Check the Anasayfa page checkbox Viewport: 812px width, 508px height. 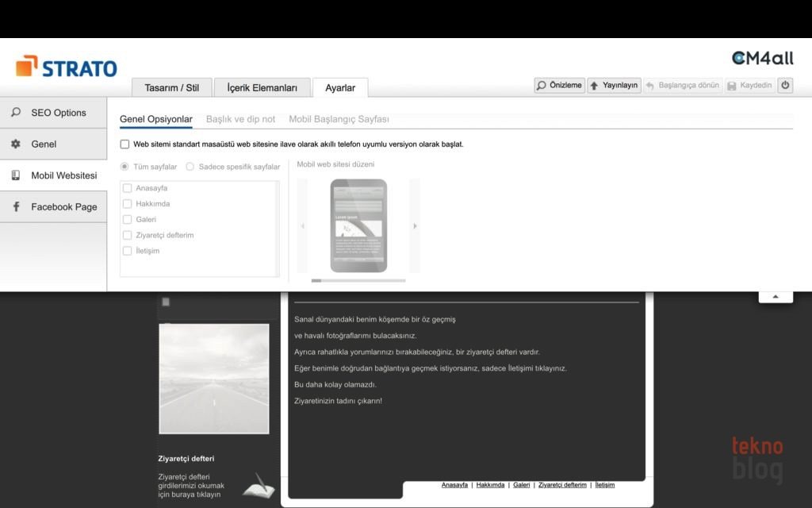tap(127, 188)
